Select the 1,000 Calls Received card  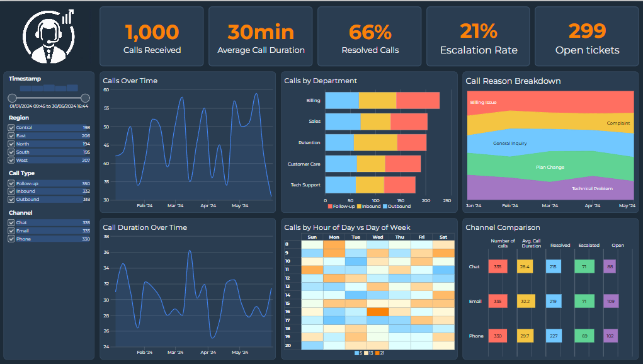pyautogui.click(x=152, y=37)
